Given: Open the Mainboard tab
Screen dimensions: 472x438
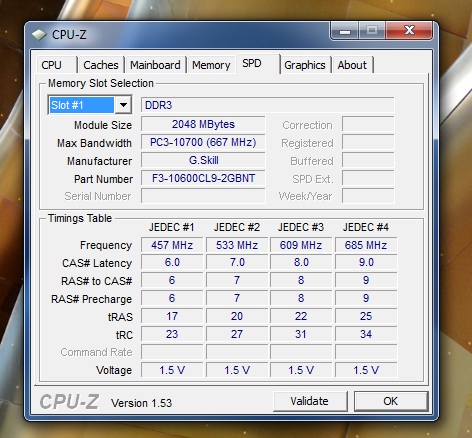Looking at the screenshot, I should tap(155, 65).
